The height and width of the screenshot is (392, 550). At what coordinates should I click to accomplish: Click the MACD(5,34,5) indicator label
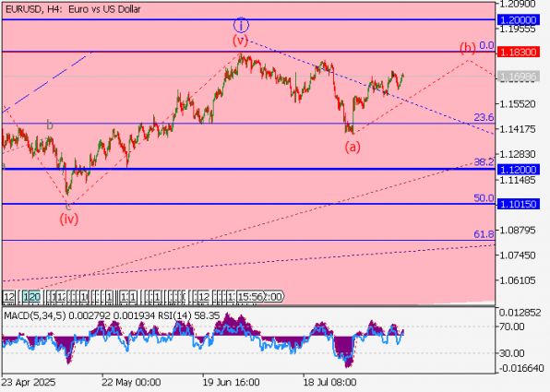click(35, 315)
